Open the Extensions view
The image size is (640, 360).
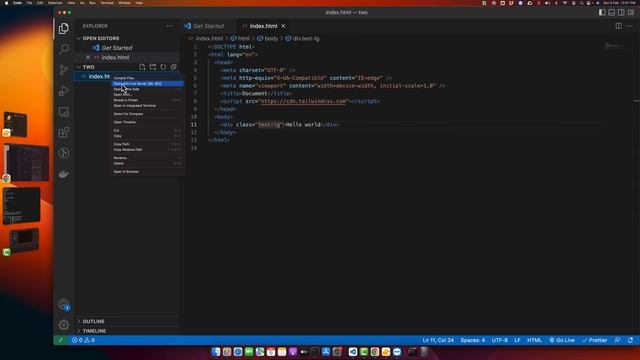pyautogui.click(x=64, y=132)
